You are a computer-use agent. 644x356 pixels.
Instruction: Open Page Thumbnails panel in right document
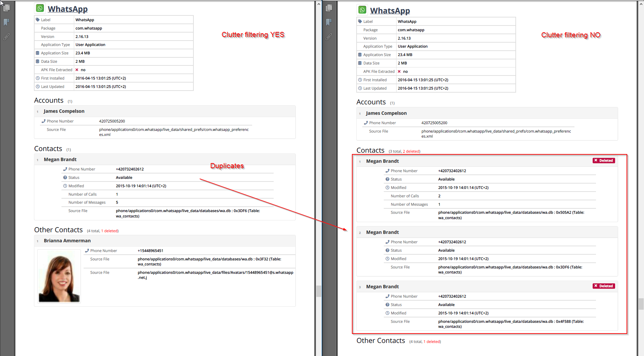329,7
